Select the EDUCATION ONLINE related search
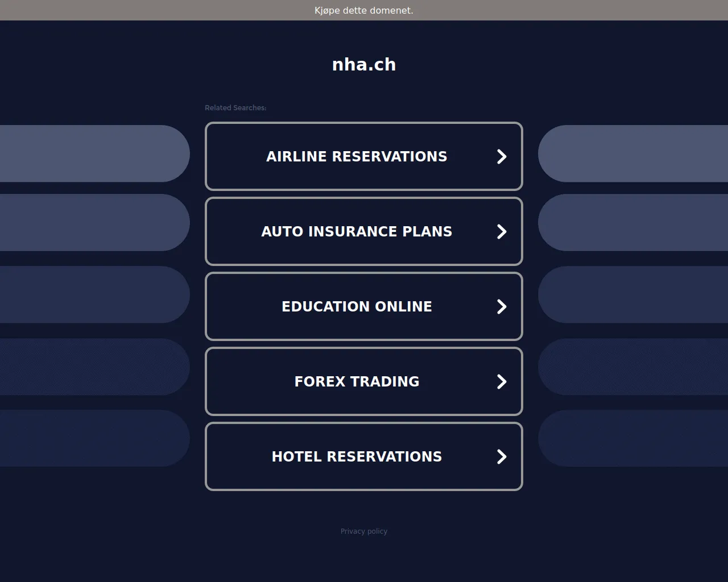This screenshot has height=582, width=728. 357,306
